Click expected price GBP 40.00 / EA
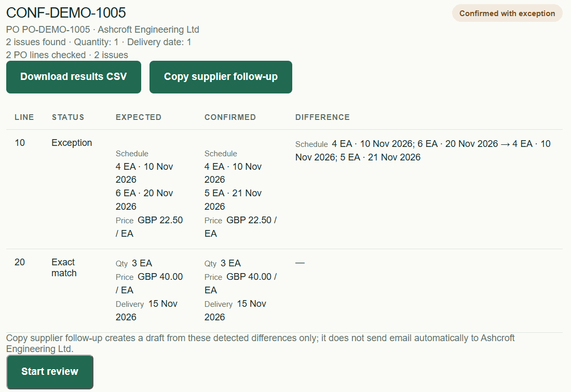 [149, 283]
